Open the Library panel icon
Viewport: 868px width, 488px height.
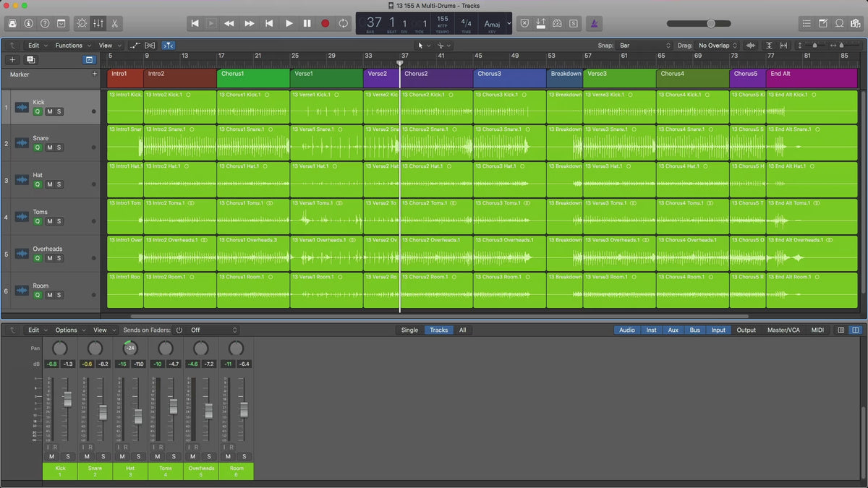[12, 23]
